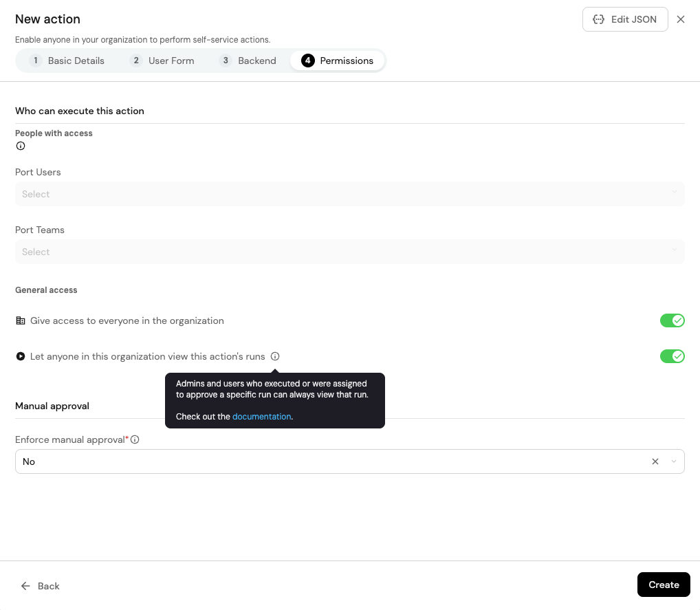This screenshot has width=700, height=610.
Task: Open the documentation link in tooltip
Action: [261, 417]
